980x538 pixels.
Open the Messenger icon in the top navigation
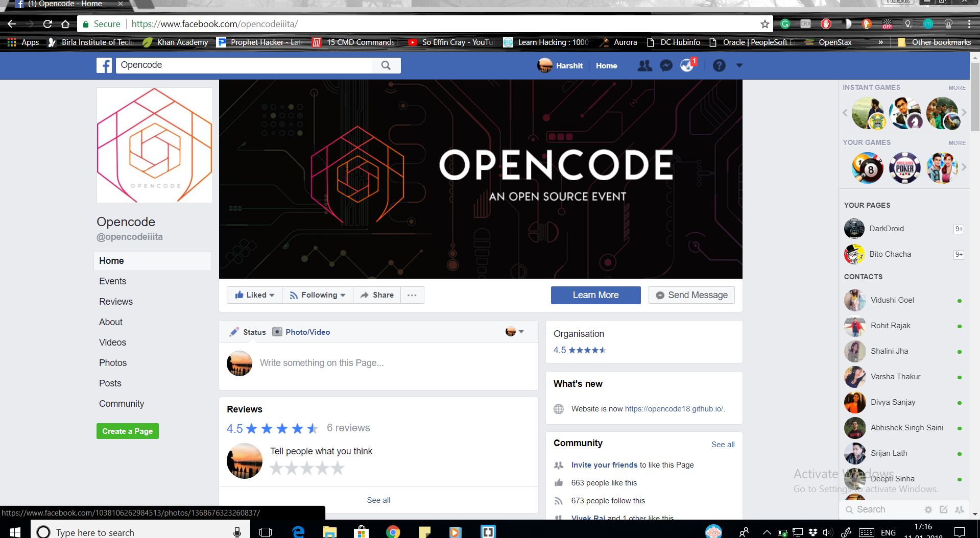tap(665, 65)
